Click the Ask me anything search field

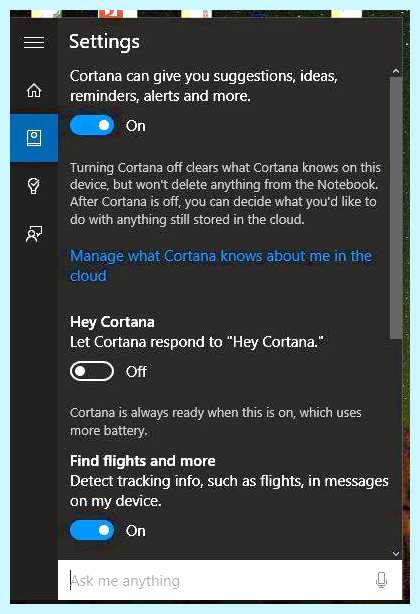coord(229,580)
